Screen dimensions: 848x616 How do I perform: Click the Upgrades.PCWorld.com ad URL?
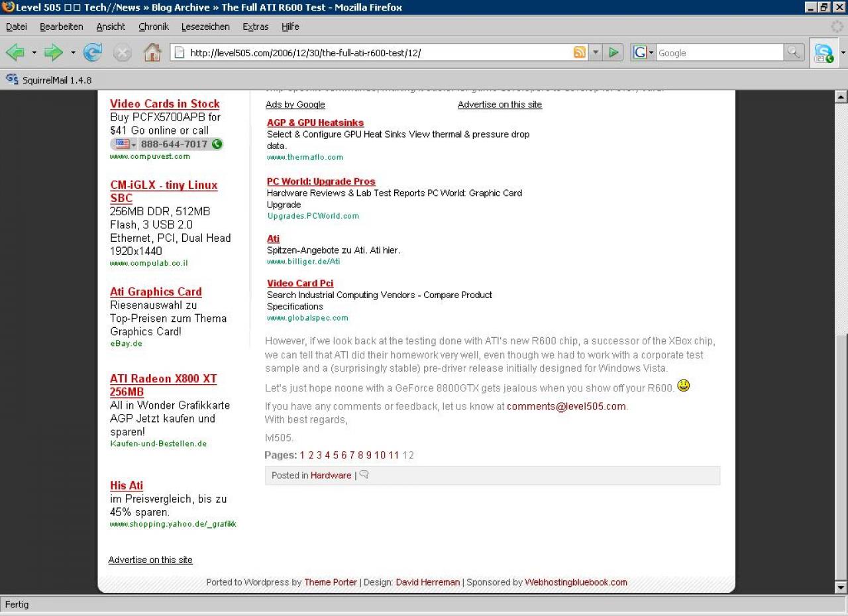click(313, 216)
